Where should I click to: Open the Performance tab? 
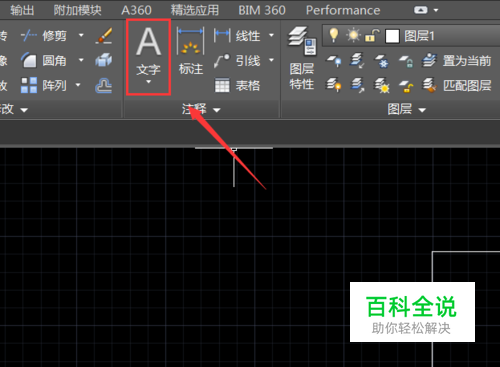pyautogui.click(x=343, y=10)
